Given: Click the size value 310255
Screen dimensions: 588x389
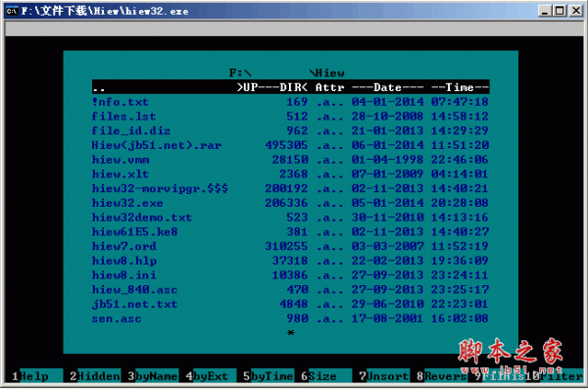Looking at the screenshot, I should (x=286, y=246).
